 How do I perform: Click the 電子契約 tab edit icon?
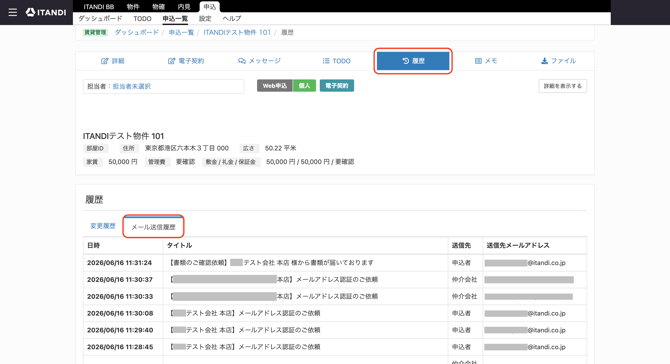point(171,61)
